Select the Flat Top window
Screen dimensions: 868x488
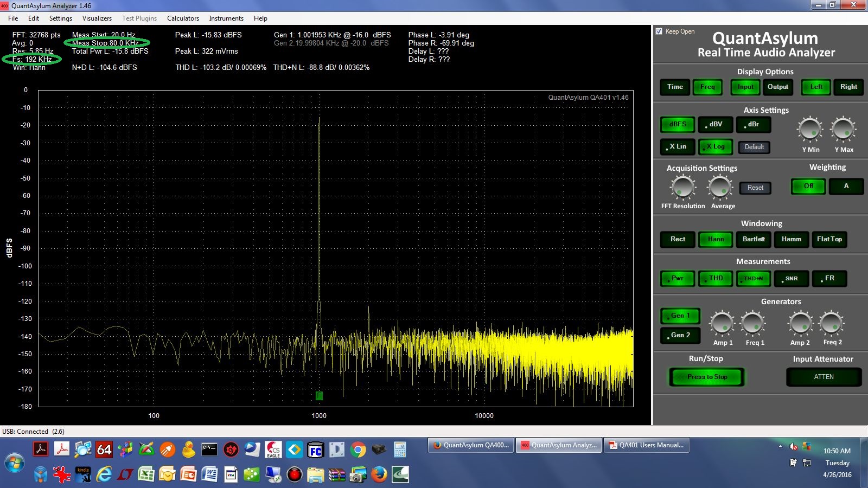[x=829, y=239]
